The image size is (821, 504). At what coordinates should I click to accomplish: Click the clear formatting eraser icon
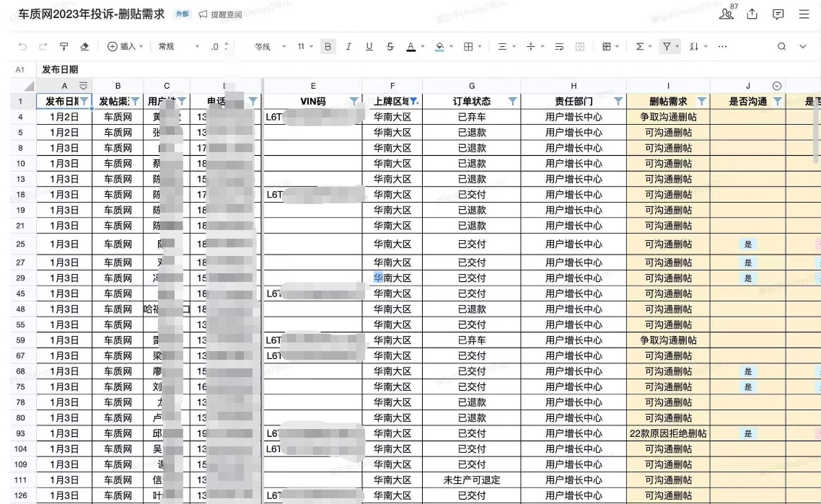(86, 47)
